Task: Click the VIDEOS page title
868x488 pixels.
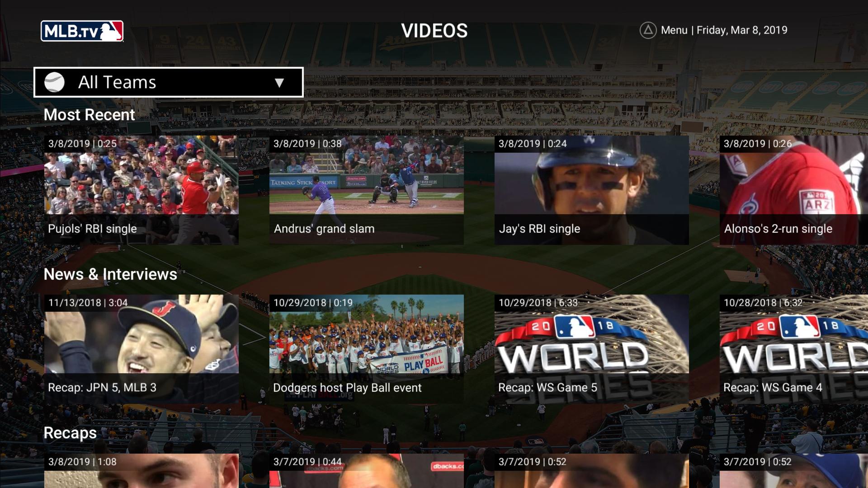Action: pos(434,31)
